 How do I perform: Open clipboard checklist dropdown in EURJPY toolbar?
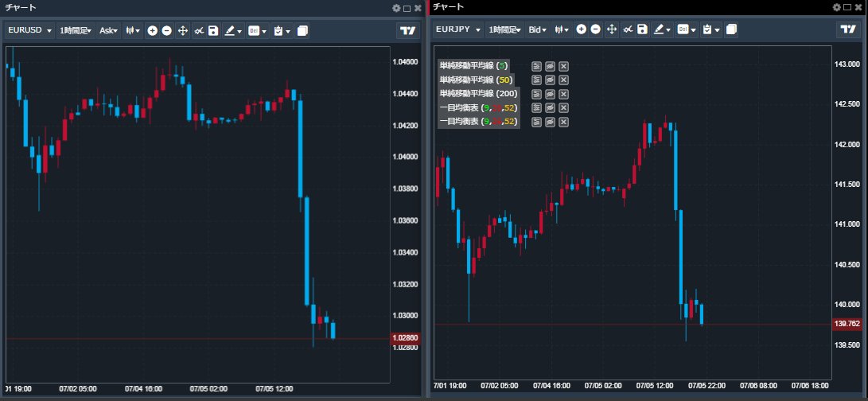[710, 30]
